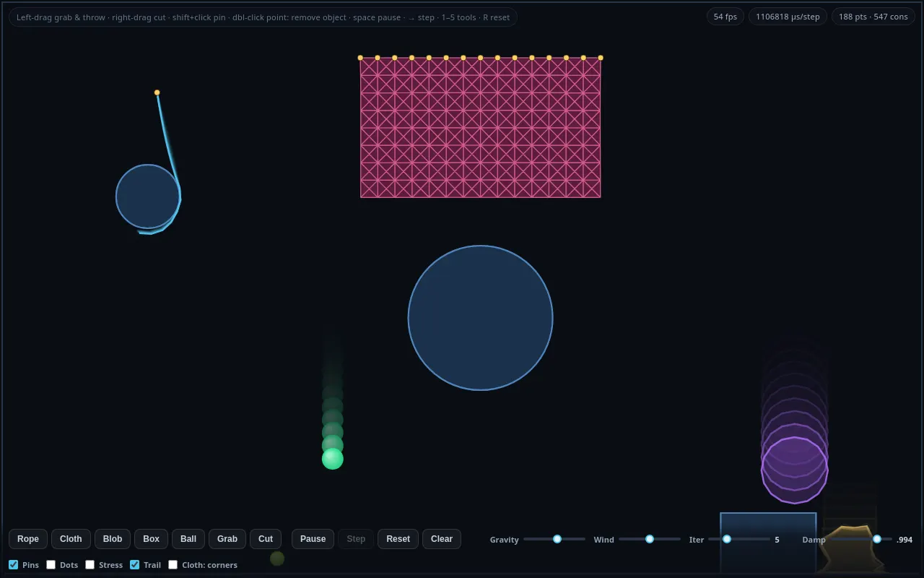Click the blue box at bottom
924x578 pixels.
[768, 543]
